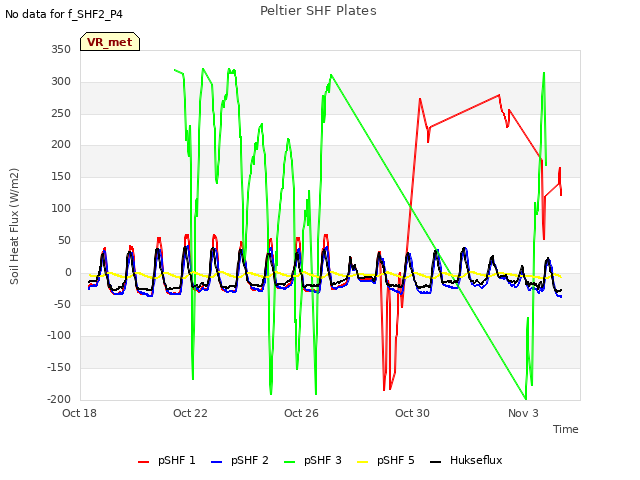Click the 0 y-axis tick label
Screen dimensions: 640x480
pyautogui.click(x=68, y=272)
